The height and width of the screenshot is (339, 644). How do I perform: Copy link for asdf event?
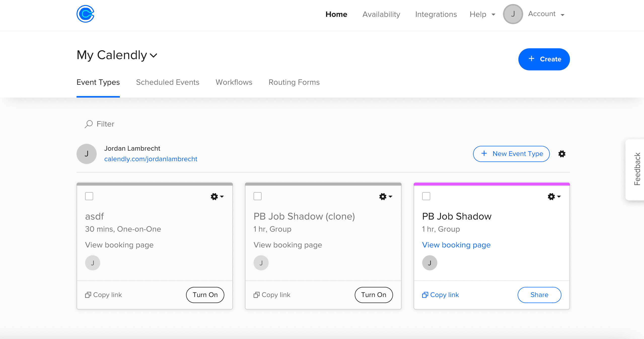(x=103, y=295)
